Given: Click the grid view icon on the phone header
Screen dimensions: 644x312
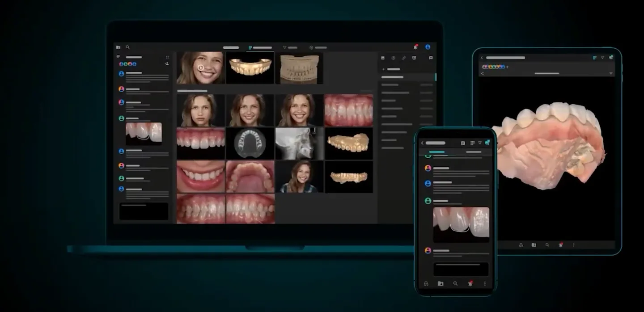Looking at the screenshot, I should [472, 143].
